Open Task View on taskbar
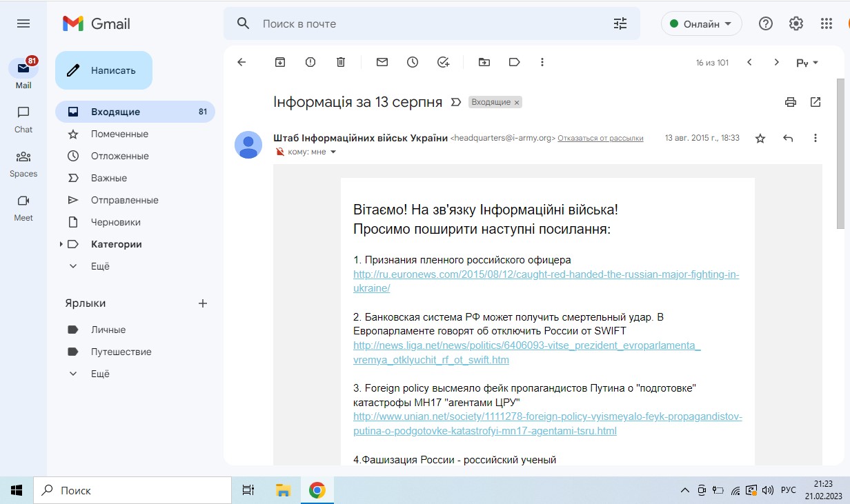This screenshot has height=504, width=850. [x=248, y=490]
